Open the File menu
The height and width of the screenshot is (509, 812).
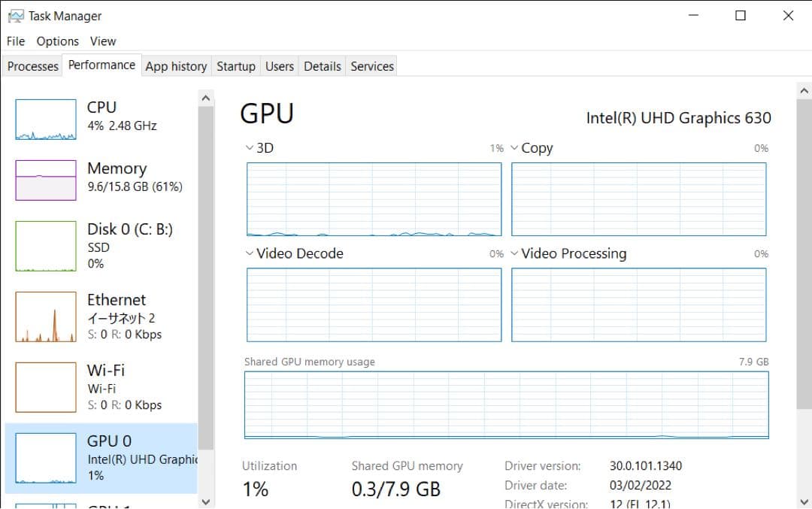[x=14, y=41]
